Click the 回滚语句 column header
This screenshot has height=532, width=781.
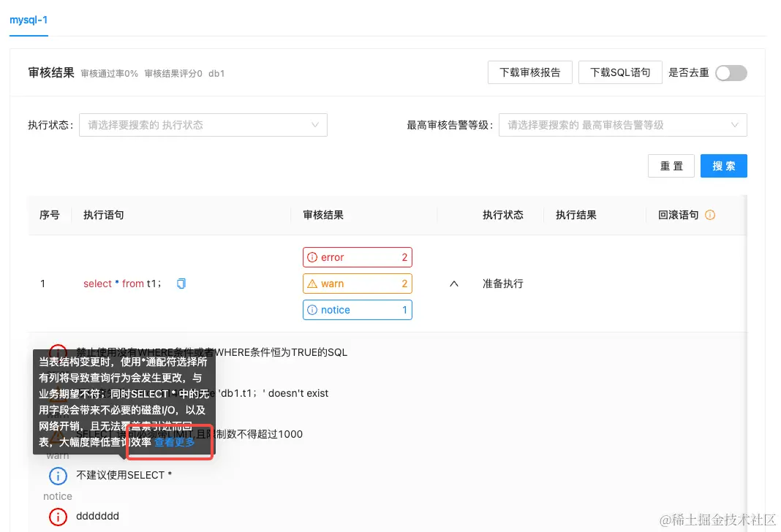pyautogui.click(x=679, y=215)
